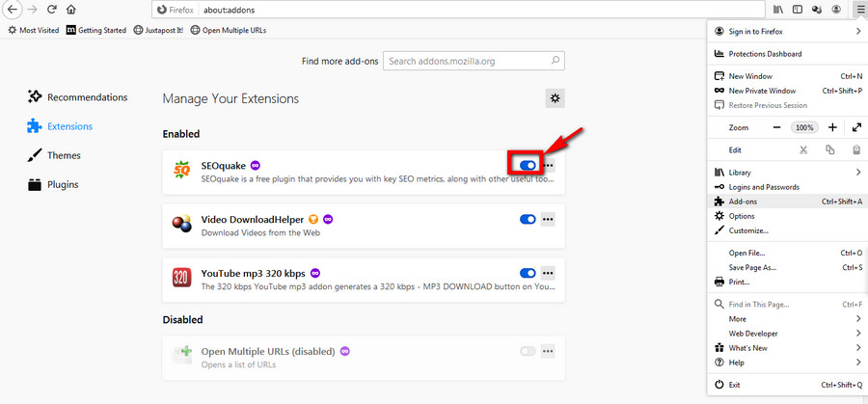Click the private browsing badge on YouTube mp3
Screen dimensions: 868x404
(315, 273)
